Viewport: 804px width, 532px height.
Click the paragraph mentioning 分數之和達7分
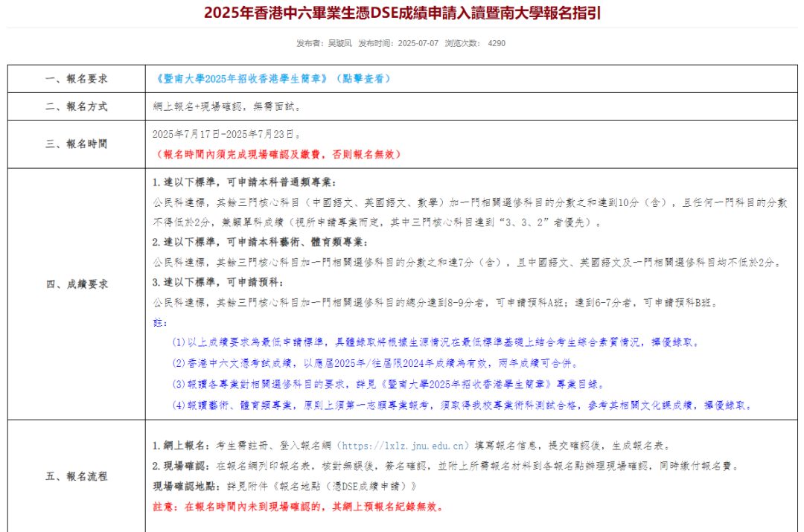coord(468,263)
